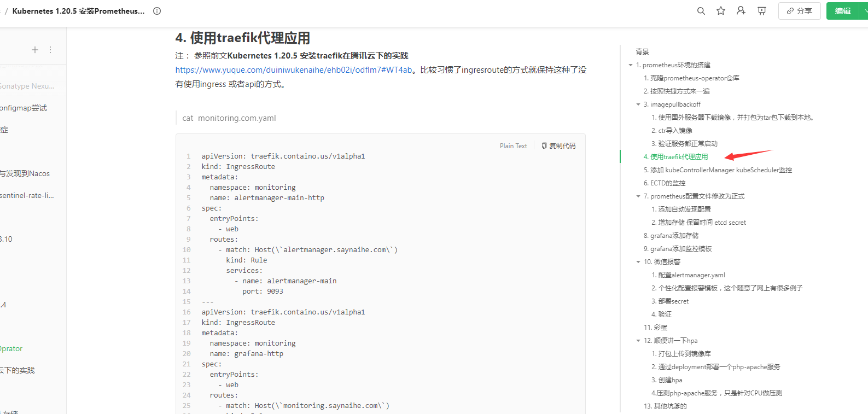The width and height of the screenshot is (868, 414).
Task: Go to 2. ctr导入镜像 outline entry
Action: (672, 131)
